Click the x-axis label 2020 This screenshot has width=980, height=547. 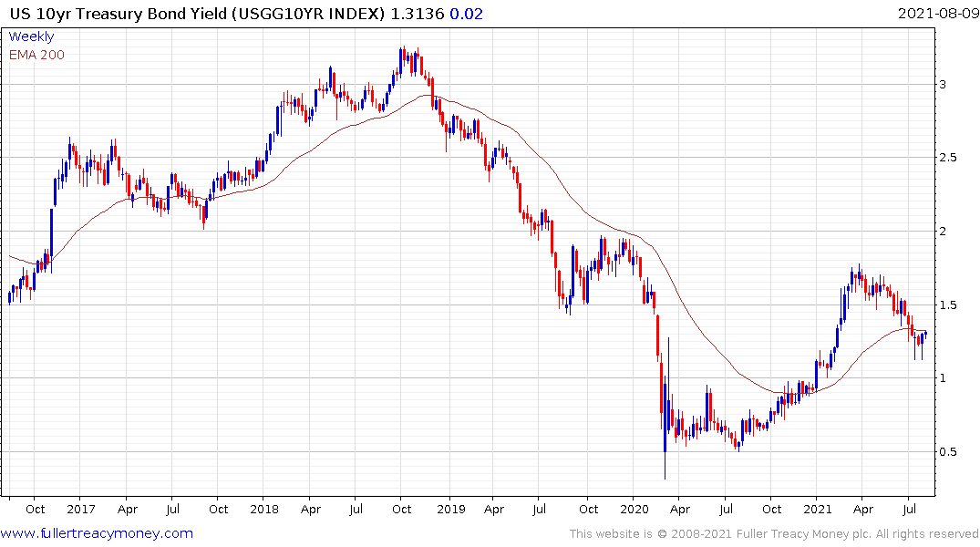pyautogui.click(x=634, y=509)
